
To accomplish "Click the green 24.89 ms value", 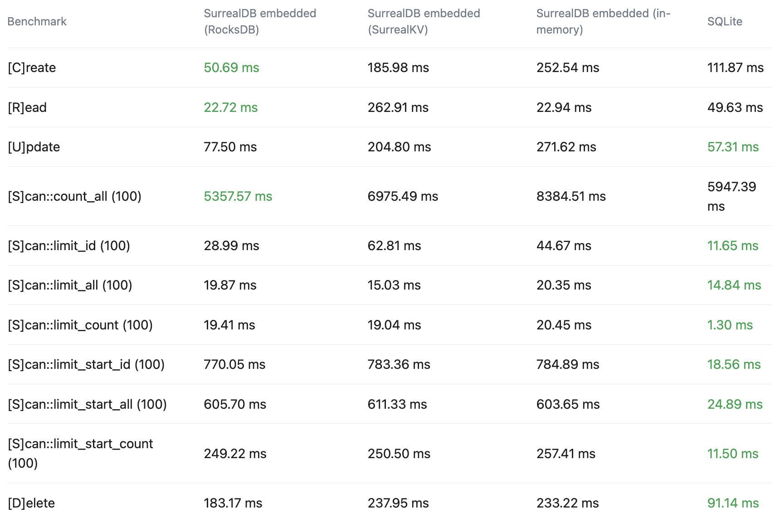I will pos(735,404).
